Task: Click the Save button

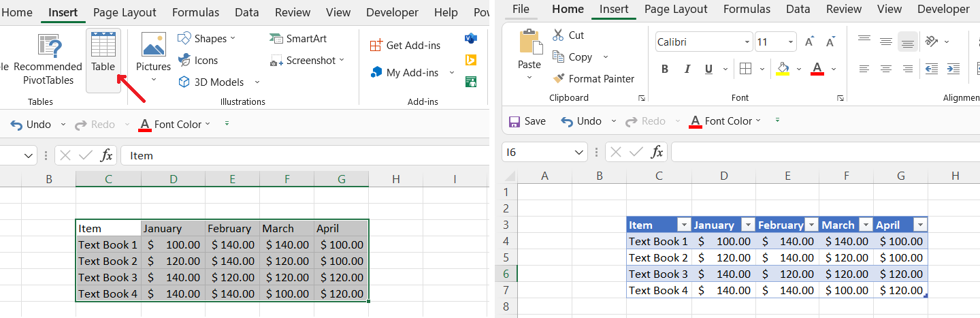Action: tap(527, 121)
